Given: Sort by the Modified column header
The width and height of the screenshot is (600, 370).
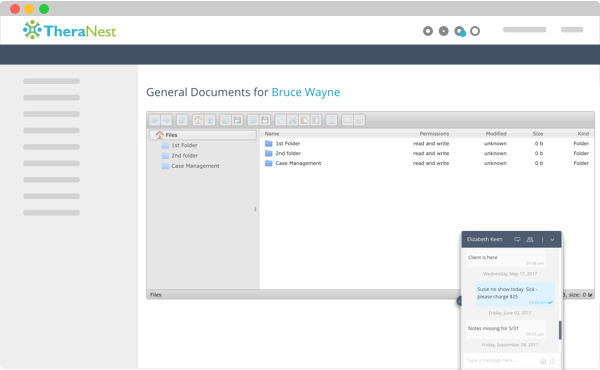Looking at the screenshot, I should pos(496,134).
